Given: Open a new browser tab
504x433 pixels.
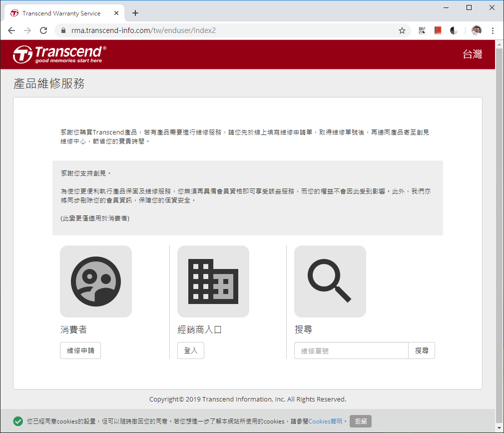Looking at the screenshot, I should [x=135, y=13].
